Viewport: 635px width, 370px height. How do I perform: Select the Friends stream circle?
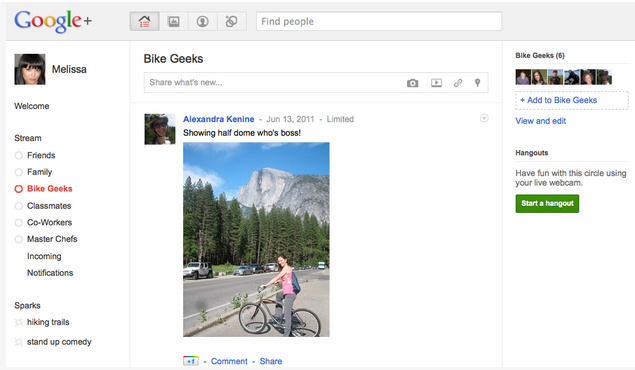tap(35, 155)
